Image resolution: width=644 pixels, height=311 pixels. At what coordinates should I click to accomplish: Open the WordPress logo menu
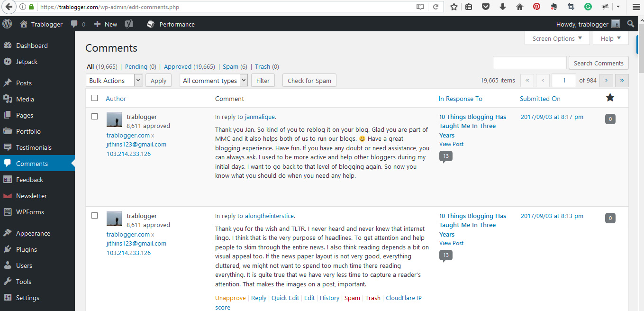tap(7, 24)
